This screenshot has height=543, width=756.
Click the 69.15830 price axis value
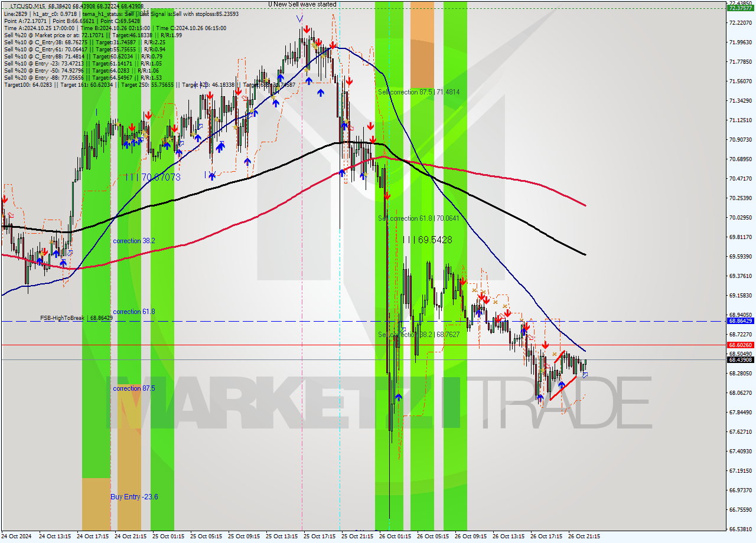click(740, 295)
